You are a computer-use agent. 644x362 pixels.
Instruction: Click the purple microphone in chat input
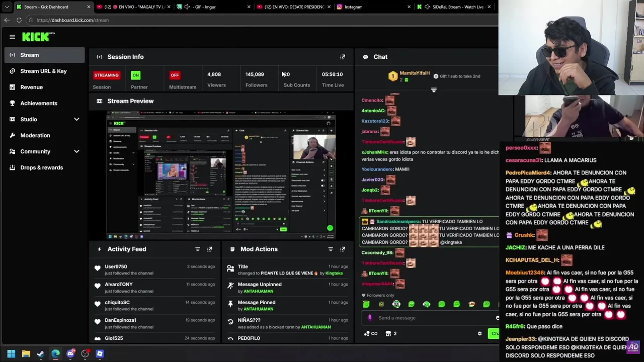370,318
